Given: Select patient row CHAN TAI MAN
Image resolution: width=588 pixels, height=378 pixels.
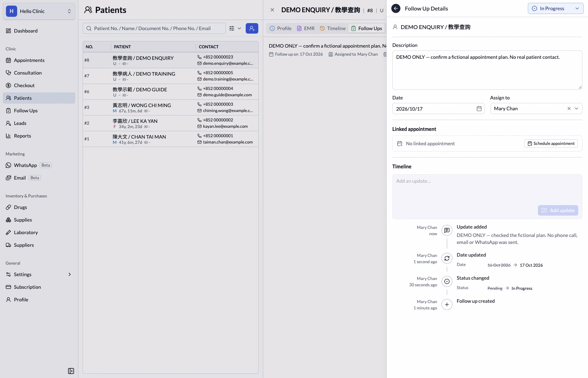Looking at the screenshot, I should point(170,139).
